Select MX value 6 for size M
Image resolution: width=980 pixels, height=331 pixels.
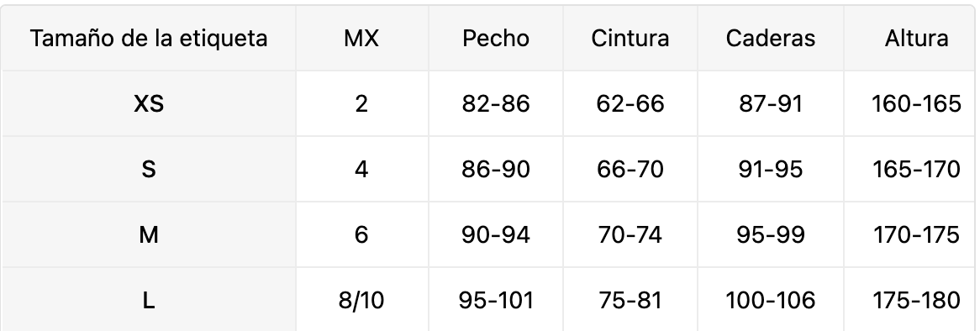pos(361,235)
